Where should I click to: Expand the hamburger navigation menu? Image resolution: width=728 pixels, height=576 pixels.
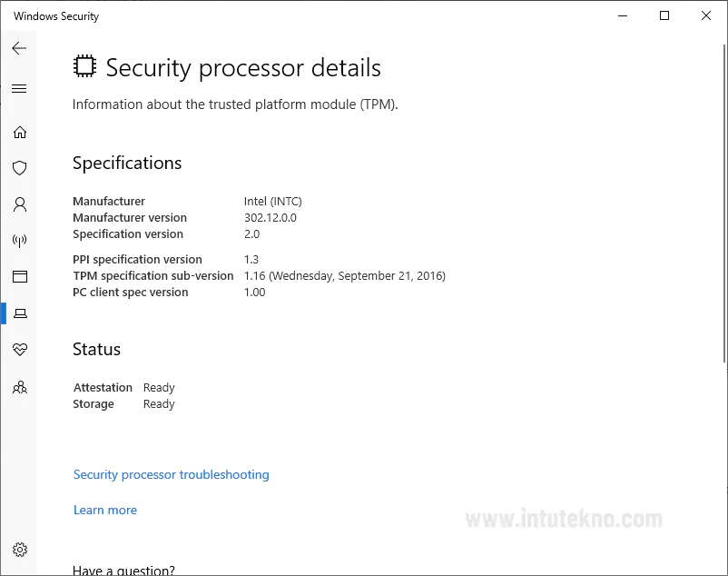pos(19,88)
